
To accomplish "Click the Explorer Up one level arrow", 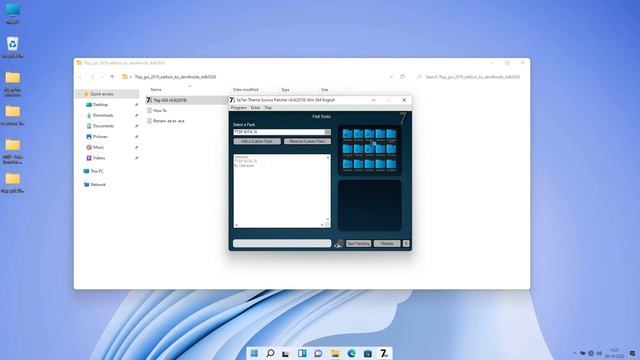I will (x=112, y=77).
